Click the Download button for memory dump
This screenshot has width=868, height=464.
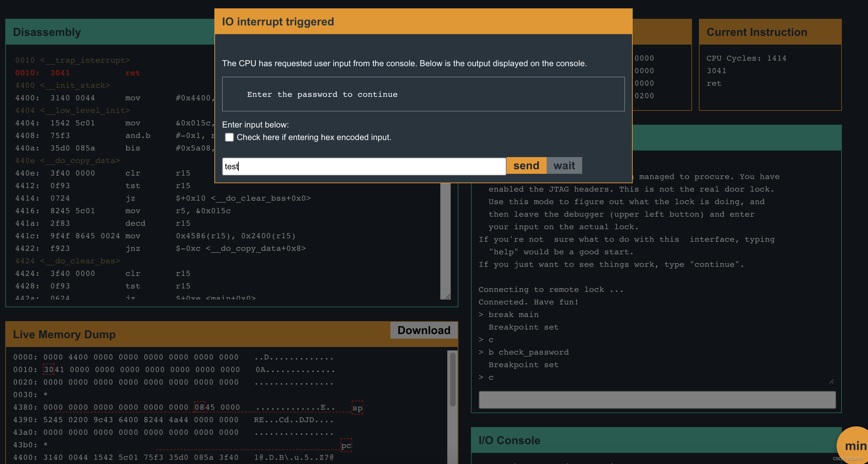(424, 330)
